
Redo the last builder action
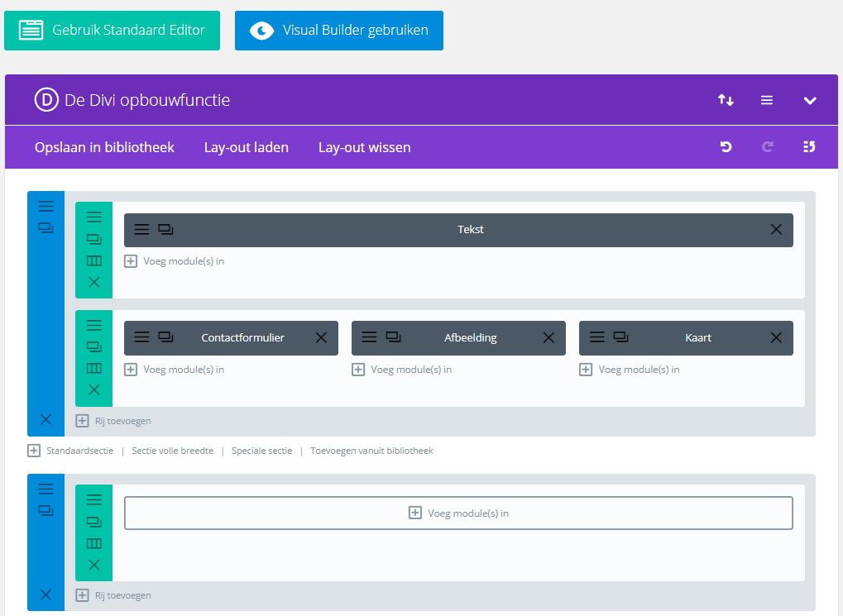767,146
